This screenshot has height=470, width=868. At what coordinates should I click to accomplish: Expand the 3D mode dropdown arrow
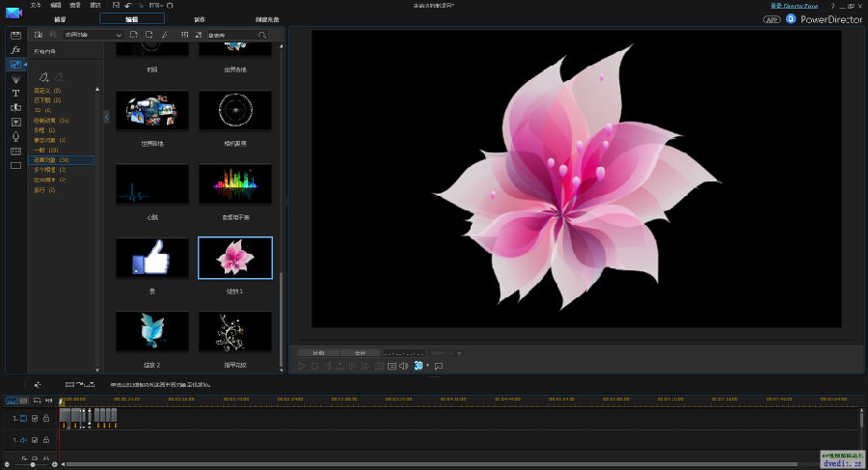(428, 367)
